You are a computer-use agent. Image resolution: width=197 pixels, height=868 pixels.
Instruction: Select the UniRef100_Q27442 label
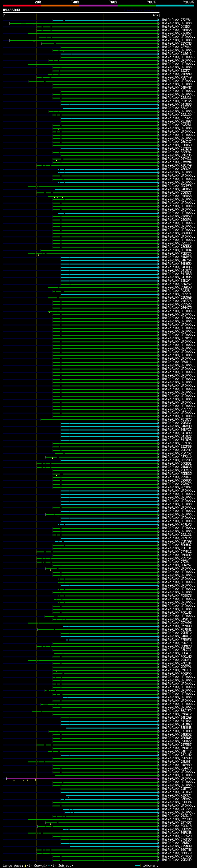(176, 47)
